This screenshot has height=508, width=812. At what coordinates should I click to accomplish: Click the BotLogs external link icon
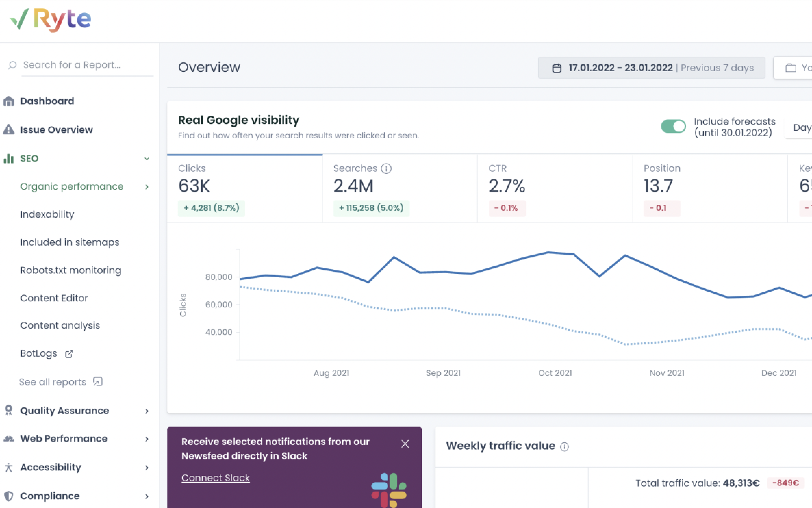pyautogui.click(x=69, y=354)
